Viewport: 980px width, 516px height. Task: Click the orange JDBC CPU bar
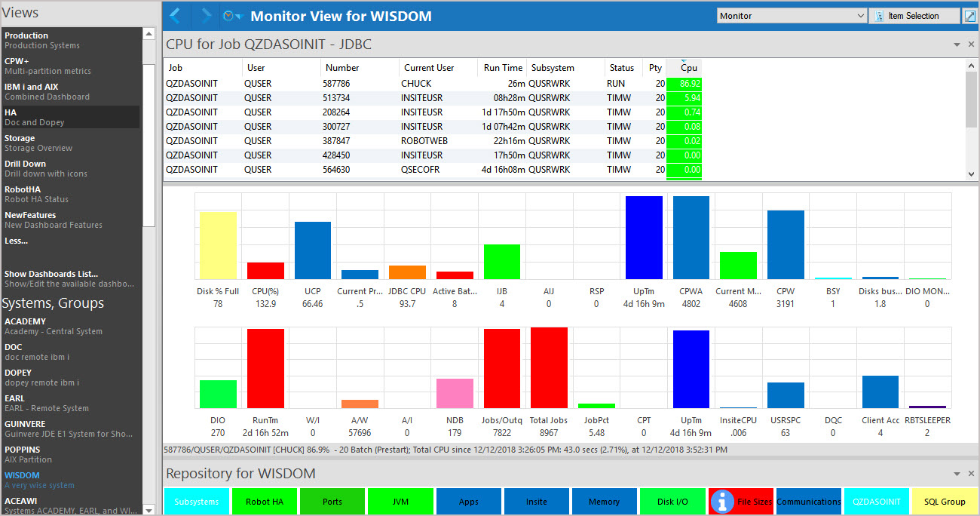coord(407,272)
